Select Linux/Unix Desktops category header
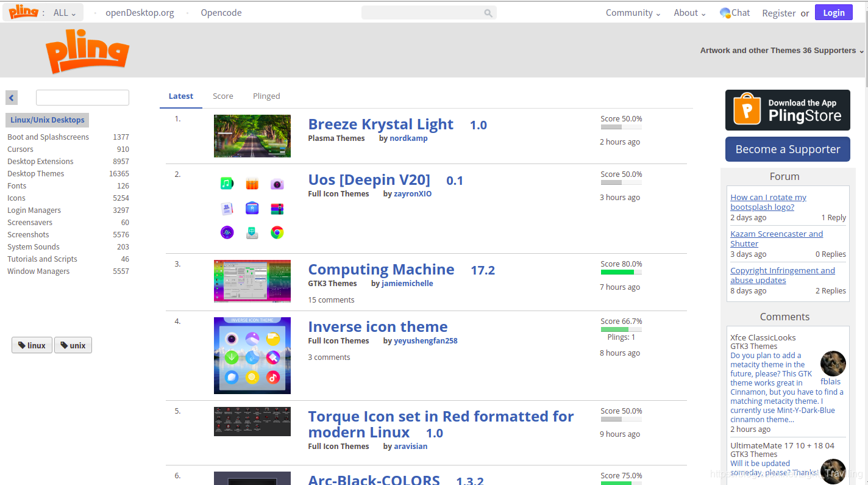Viewport: 868px width, 485px height. [48, 120]
